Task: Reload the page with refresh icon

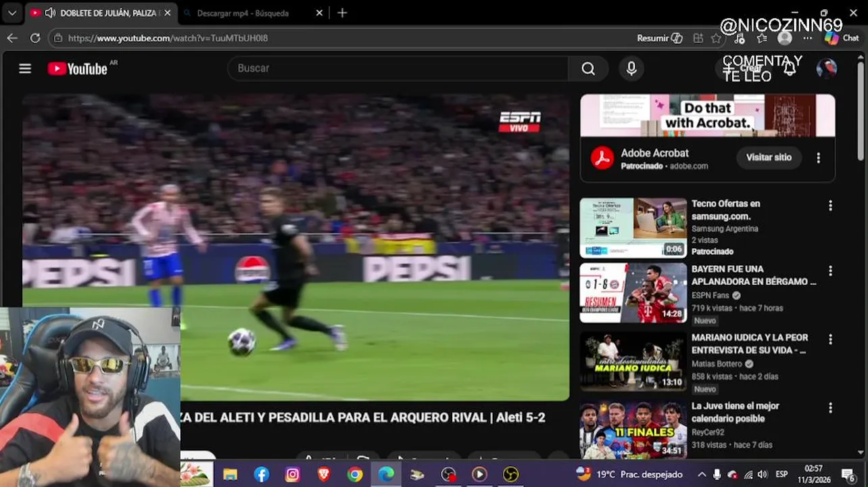Action: pyautogui.click(x=35, y=38)
